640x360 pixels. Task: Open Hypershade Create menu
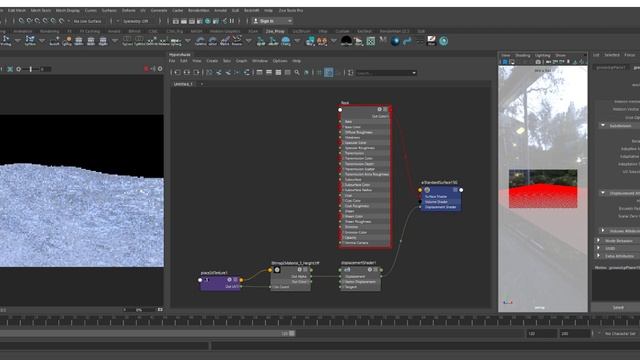pyautogui.click(x=212, y=61)
